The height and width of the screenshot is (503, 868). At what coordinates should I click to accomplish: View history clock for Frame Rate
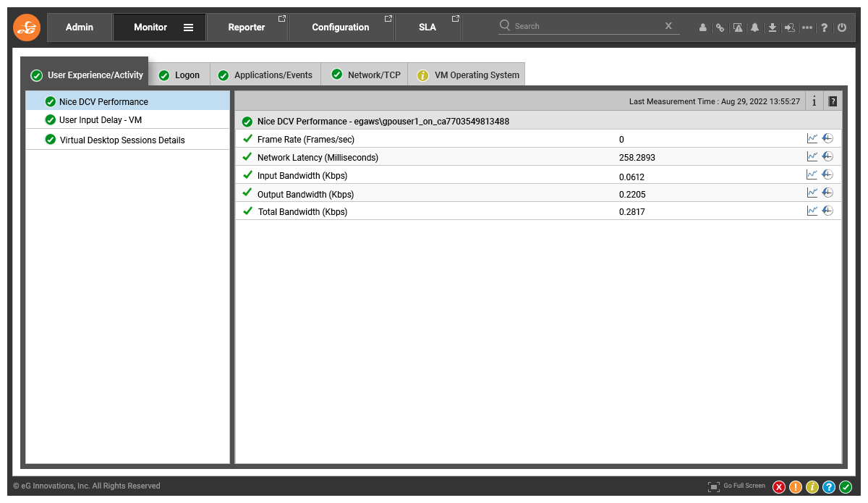pyautogui.click(x=827, y=138)
